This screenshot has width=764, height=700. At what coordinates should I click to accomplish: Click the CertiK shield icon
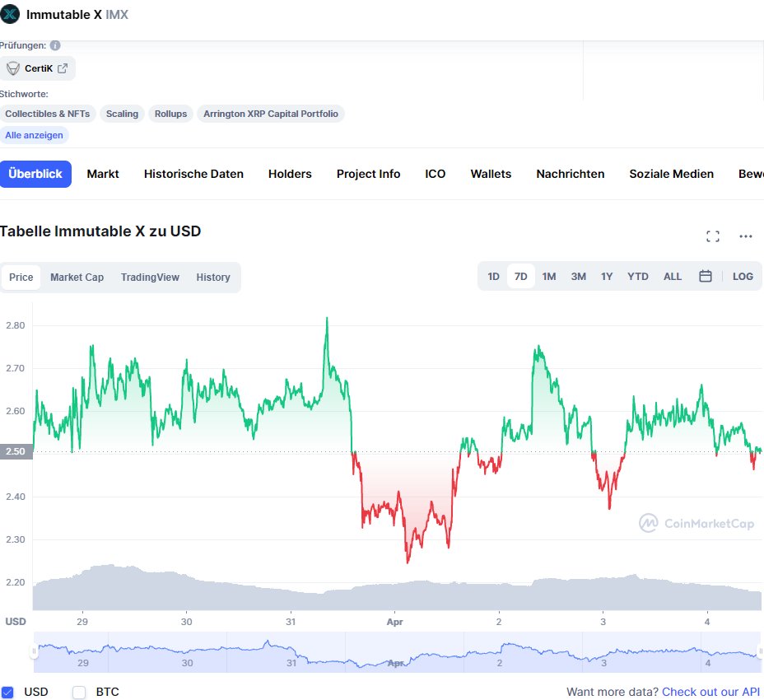(13, 68)
